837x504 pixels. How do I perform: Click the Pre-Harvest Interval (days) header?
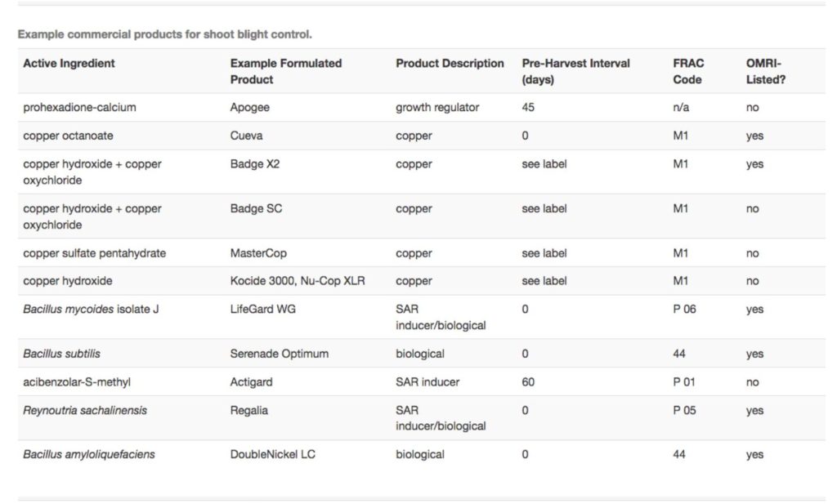tap(575, 71)
